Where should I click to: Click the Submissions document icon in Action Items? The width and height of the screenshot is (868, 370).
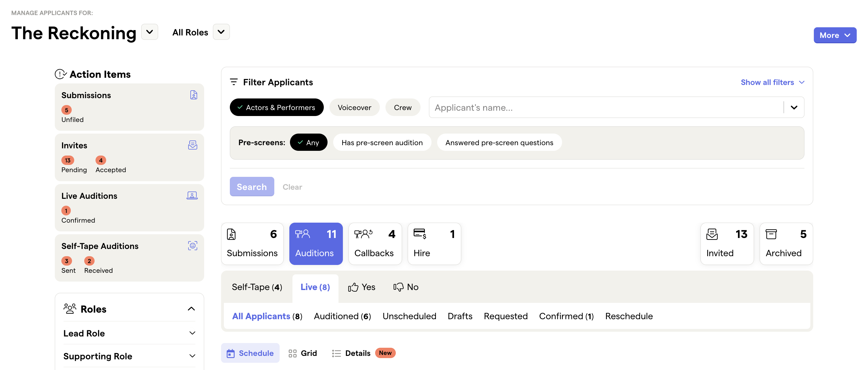(x=194, y=95)
